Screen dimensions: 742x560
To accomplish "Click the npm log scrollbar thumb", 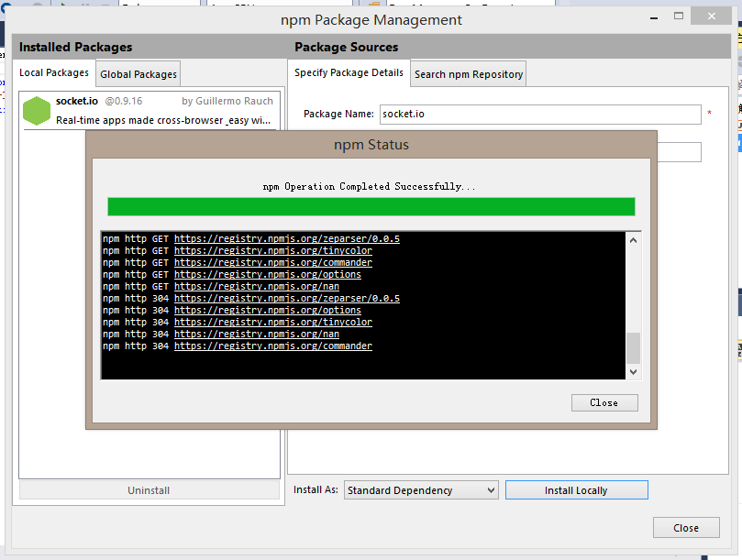I will point(632,348).
